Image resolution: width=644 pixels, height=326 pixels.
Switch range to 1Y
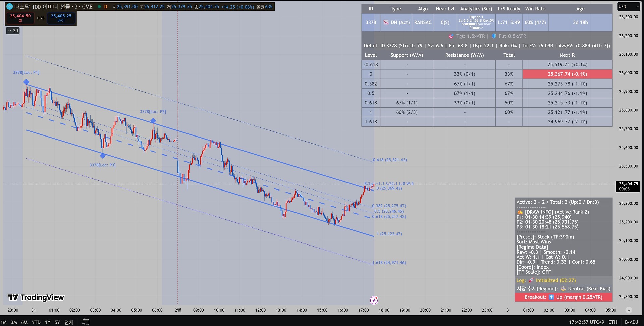pos(48,322)
